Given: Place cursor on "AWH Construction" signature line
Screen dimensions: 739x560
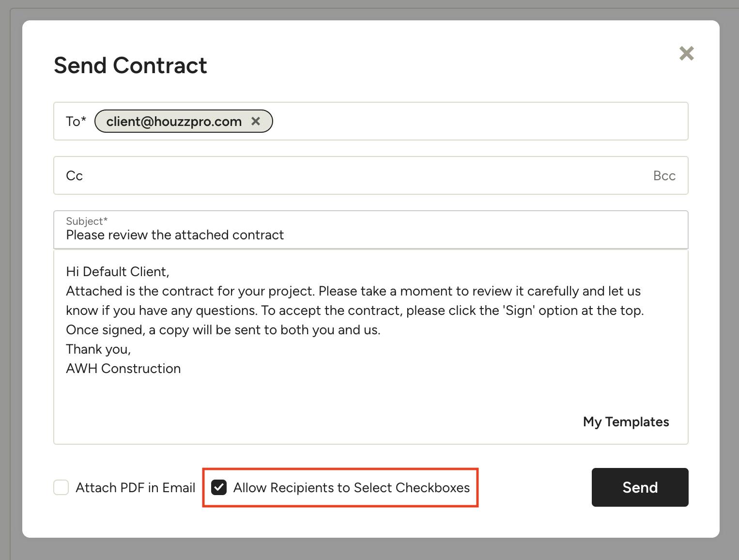Looking at the screenshot, I should pyautogui.click(x=123, y=369).
